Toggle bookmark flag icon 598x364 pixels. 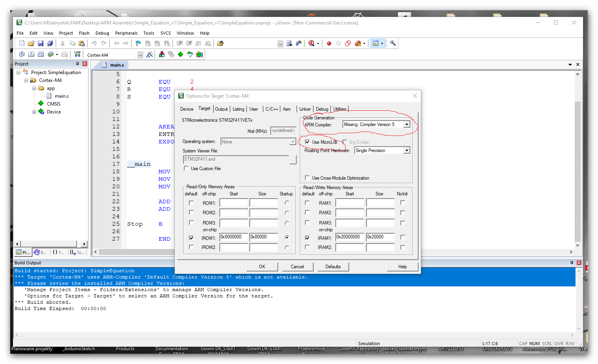[138, 43]
